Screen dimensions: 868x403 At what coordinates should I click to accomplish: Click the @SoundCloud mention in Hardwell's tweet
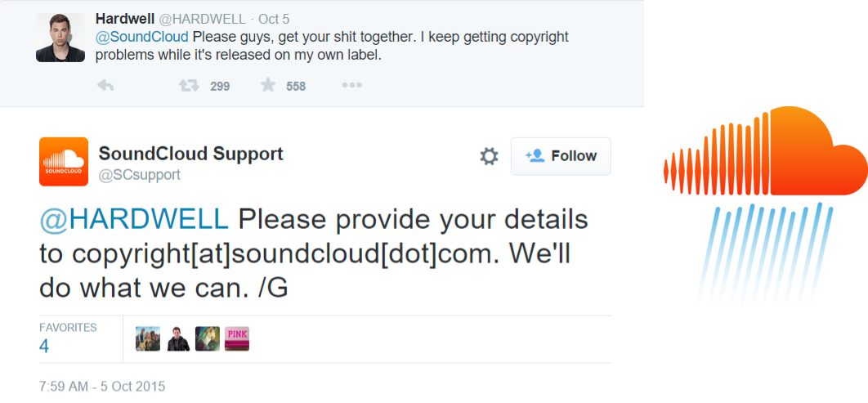pos(142,37)
